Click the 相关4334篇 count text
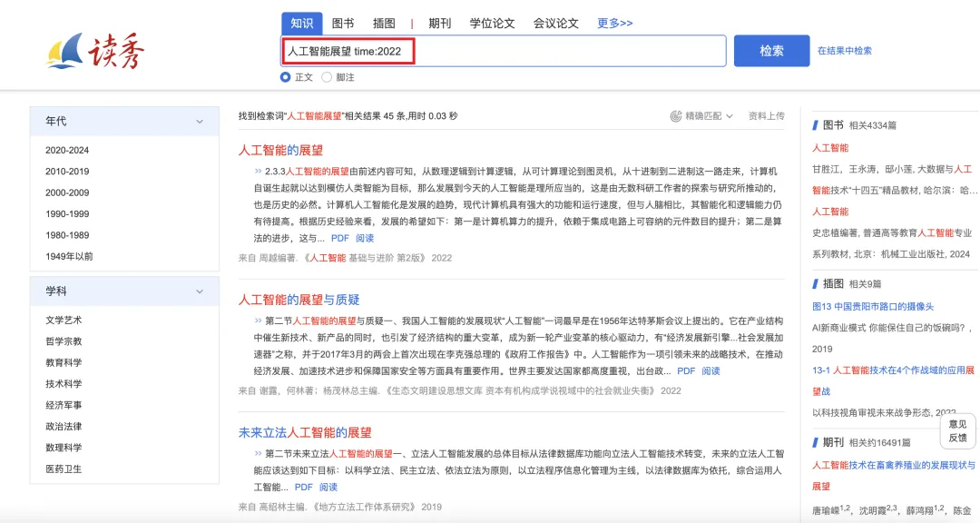The height and width of the screenshot is (523, 980). [873, 125]
